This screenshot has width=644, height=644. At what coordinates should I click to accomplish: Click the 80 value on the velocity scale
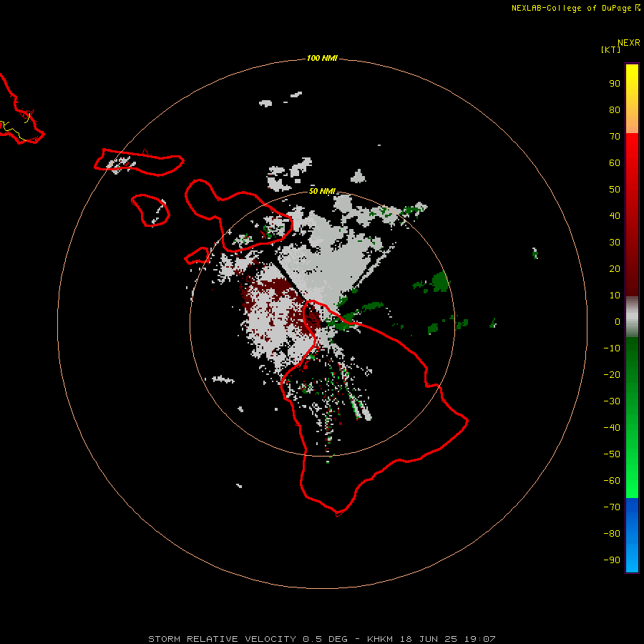point(615,110)
